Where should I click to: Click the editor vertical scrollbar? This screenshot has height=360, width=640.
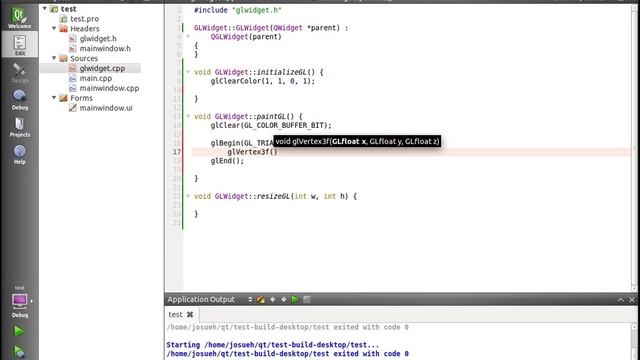tap(635, 148)
